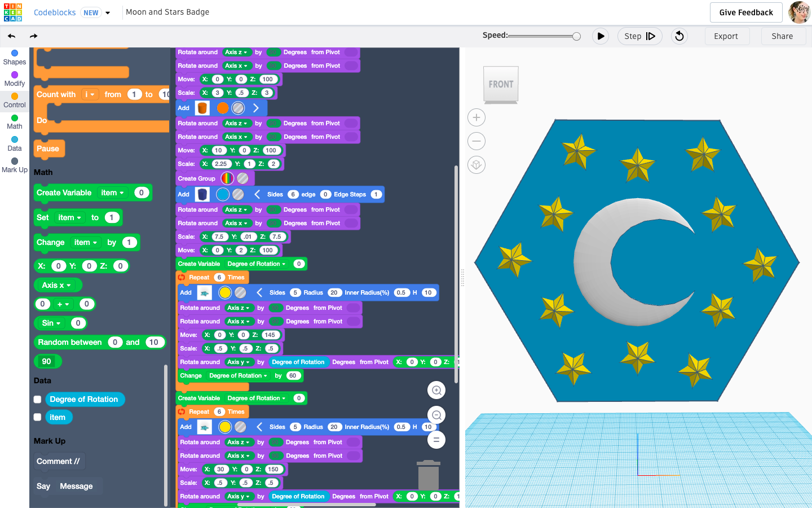
Task: Open the Modify blocks category
Action: click(14, 78)
